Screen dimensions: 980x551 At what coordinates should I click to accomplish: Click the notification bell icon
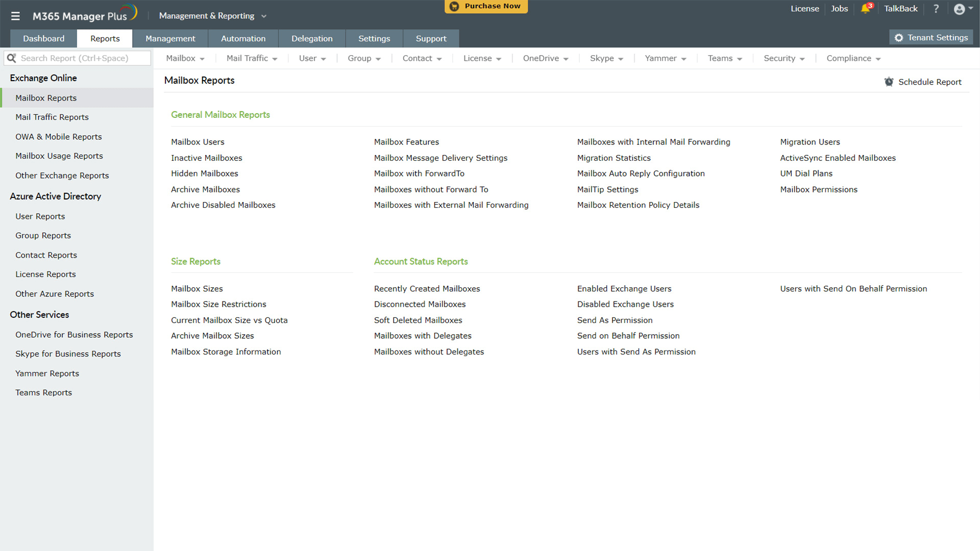pyautogui.click(x=865, y=9)
